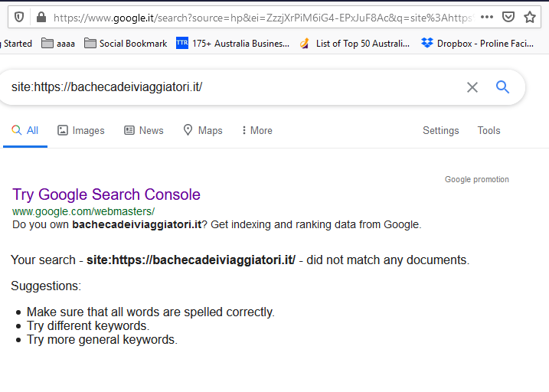Switch to the Images tab
The image size is (549, 392).
click(x=81, y=131)
